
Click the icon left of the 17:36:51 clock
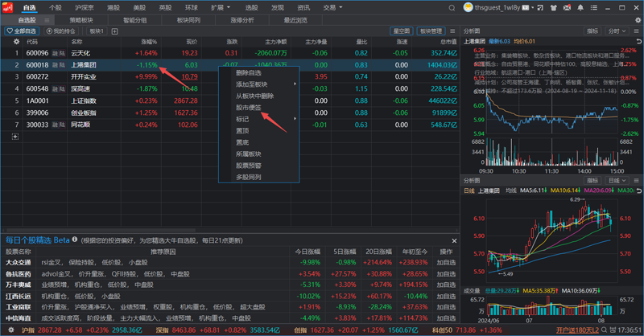pyautogui.click(x=613, y=330)
